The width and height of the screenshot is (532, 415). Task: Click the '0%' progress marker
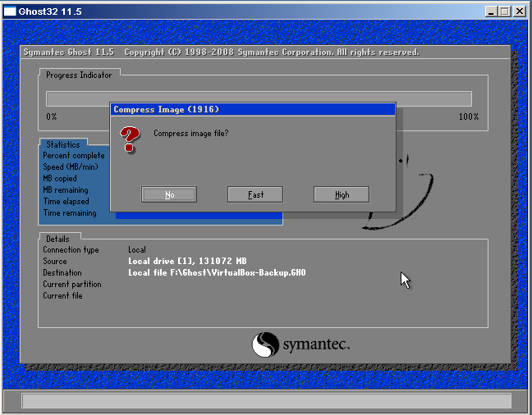click(52, 116)
